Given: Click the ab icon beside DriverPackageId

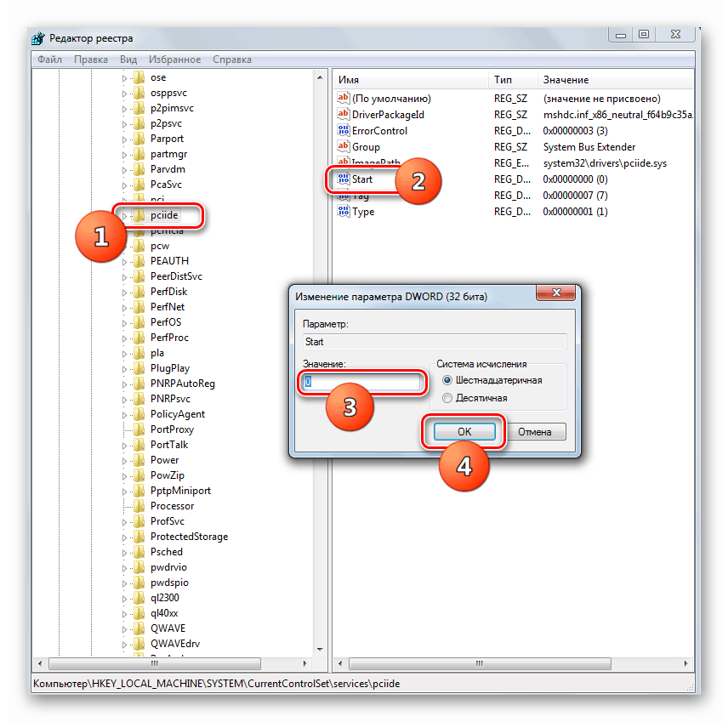Looking at the screenshot, I should click(x=344, y=114).
